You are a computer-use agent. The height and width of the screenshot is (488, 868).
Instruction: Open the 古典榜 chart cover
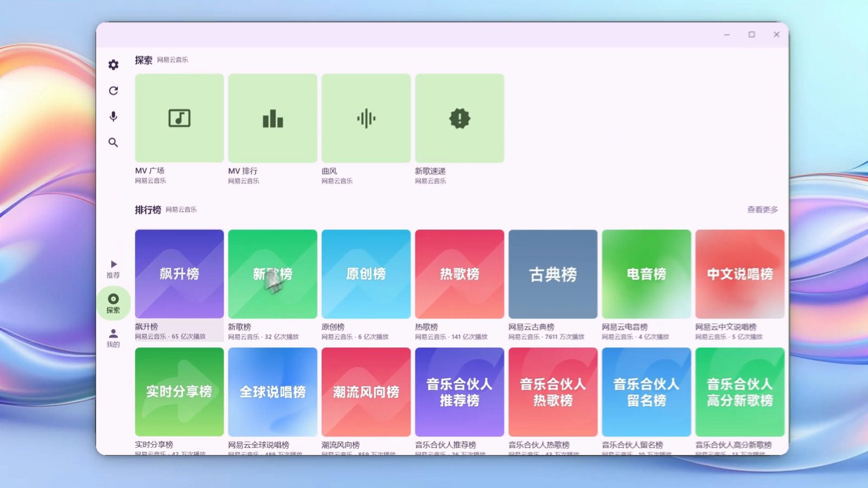pyautogui.click(x=553, y=274)
